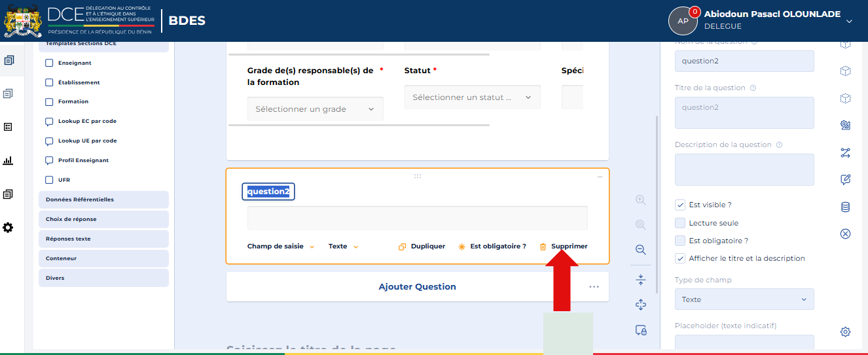Click the empty text input in question2 card
The width and height of the screenshot is (868, 355).
(x=418, y=218)
